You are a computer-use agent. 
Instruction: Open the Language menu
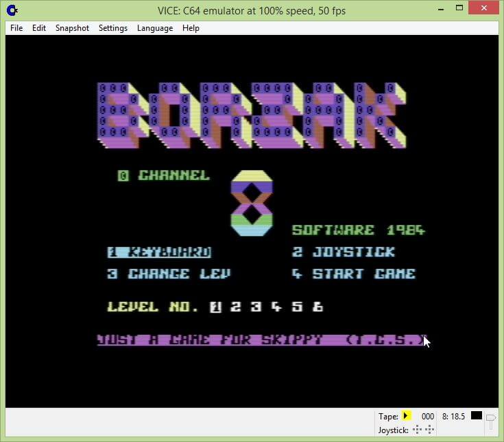click(x=155, y=28)
